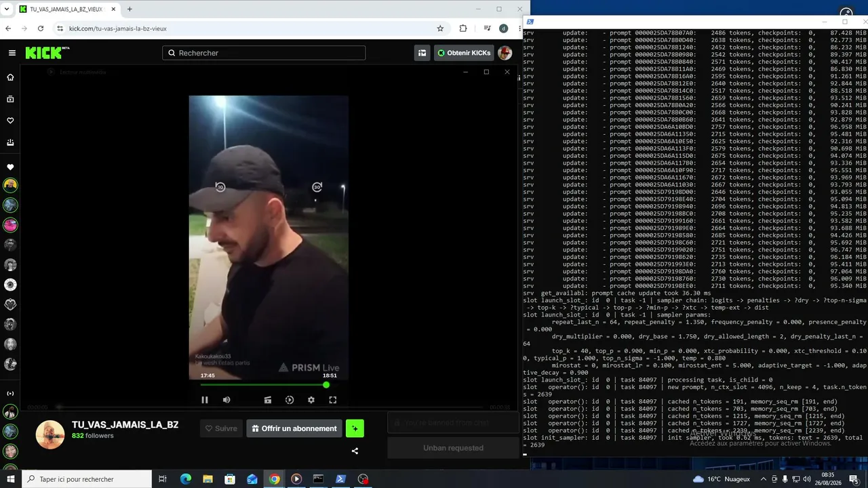This screenshot has height=488, width=868.
Task: Click the Chrome address bar URL
Action: [118, 28]
